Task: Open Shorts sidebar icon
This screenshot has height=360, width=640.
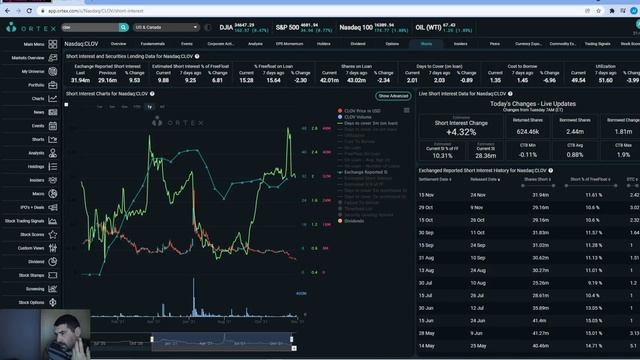Action: tap(53, 139)
